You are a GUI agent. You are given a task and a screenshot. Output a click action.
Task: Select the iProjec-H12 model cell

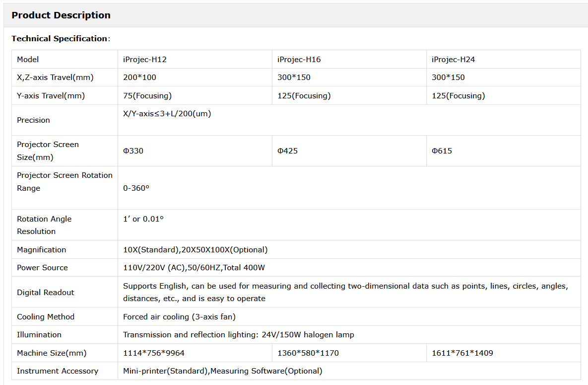(x=145, y=60)
